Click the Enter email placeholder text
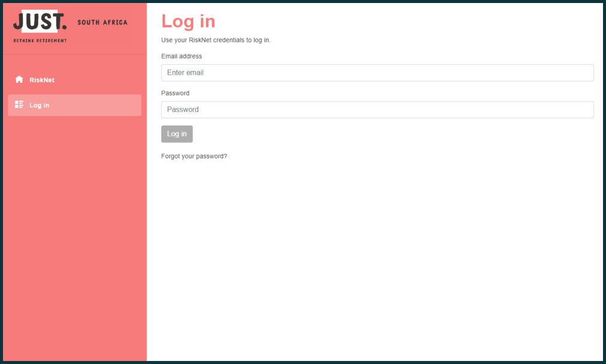Screen dimensions: 606x364 pyautogui.click(x=185, y=73)
